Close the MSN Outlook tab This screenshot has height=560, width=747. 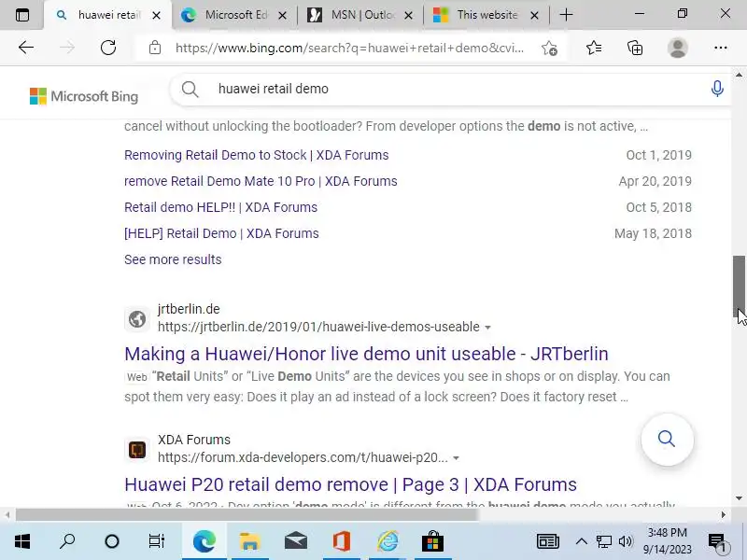pos(408,15)
